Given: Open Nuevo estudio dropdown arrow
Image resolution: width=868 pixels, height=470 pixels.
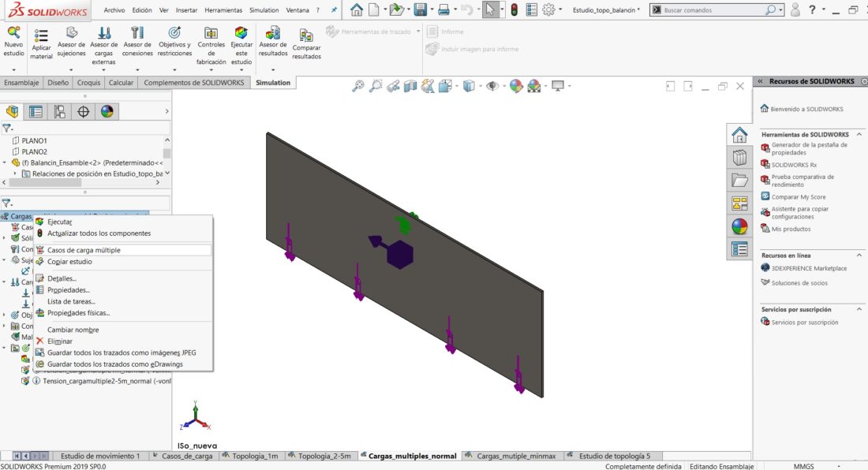Looking at the screenshot, I should 13,69.
